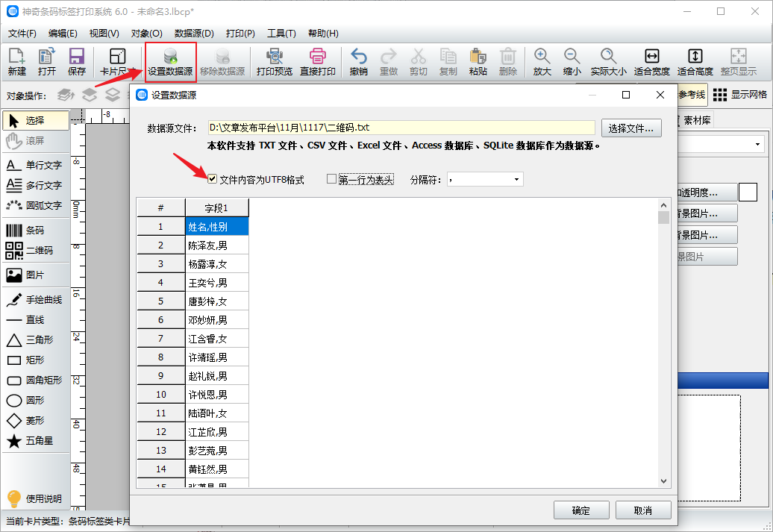The width and height of the screenshot is (773, 532).
Task: Click the white color swatch in right panel
Action: tap(748, 193)
